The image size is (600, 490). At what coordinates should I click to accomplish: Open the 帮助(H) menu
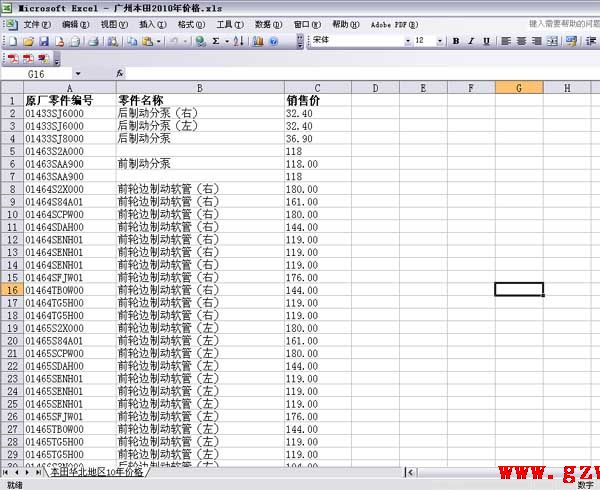point(346,24)
